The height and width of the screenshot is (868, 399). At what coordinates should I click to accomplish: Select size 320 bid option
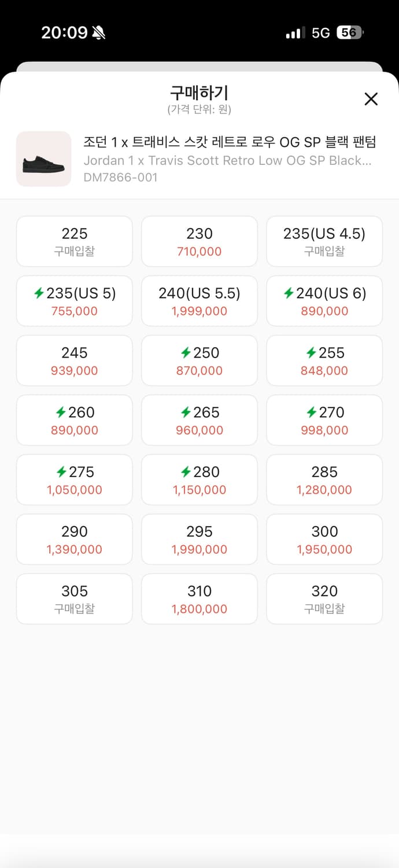(x=324, y=599)
